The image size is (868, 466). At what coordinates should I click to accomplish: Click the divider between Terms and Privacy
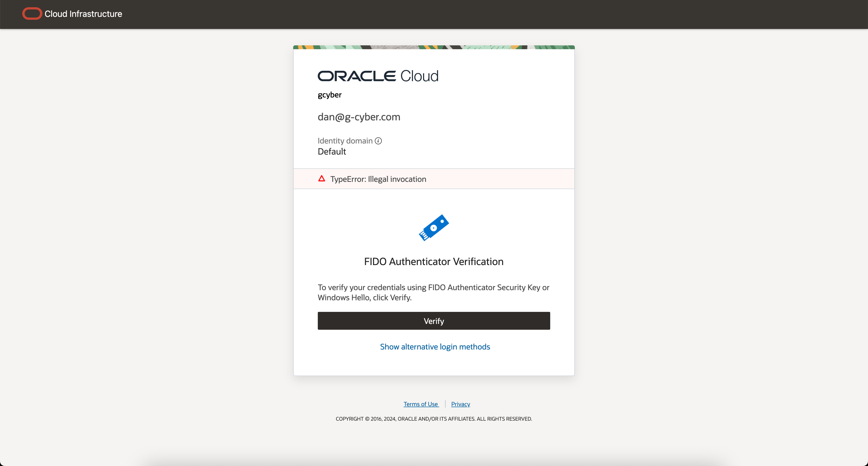(445, 404)
